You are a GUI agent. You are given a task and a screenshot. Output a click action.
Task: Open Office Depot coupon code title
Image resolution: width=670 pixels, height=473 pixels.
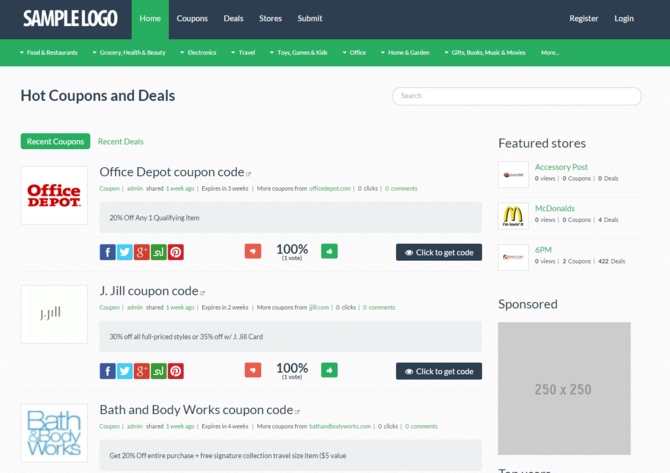[172, 172]
